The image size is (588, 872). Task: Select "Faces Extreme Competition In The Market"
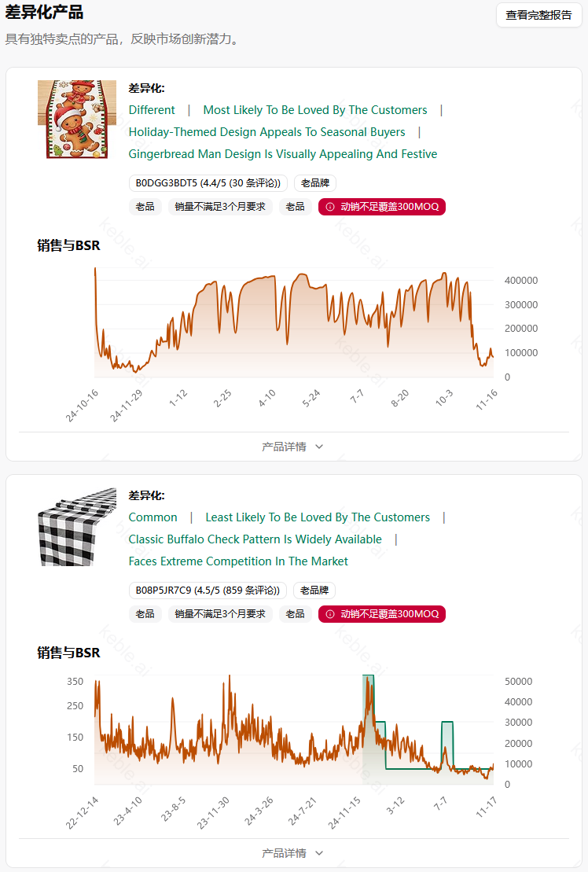click(x=238, y=561)
